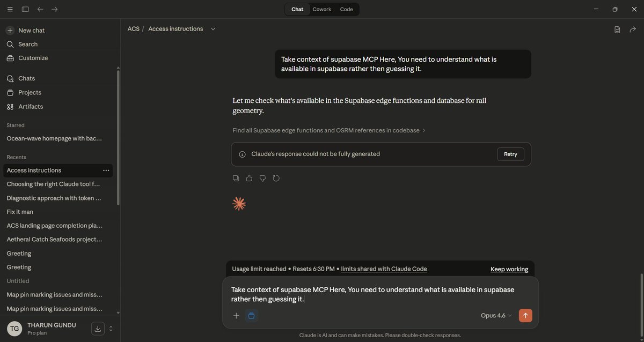The height and width of the screenshot is (342, 644).
Task: Open limits shared with Claude Code link
Action: tap(384, 269)
